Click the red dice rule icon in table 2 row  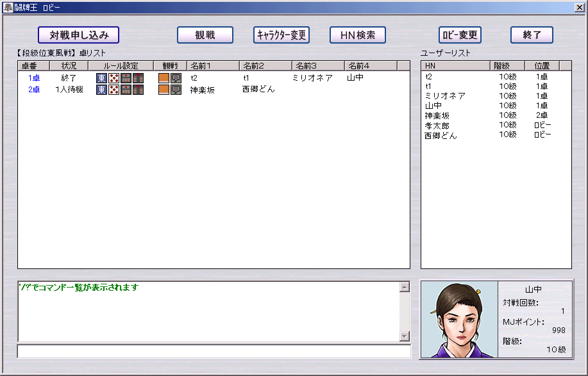pos(114,90)
